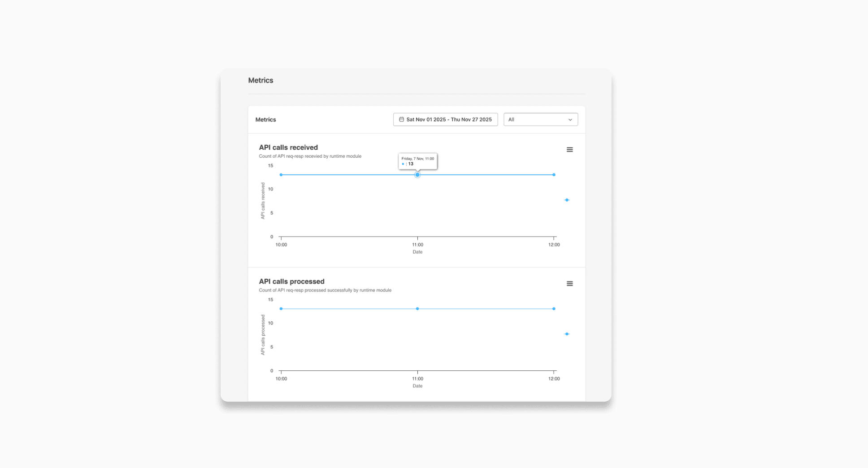Viewport: 868px width, 468px height.
Task: Click the detached data point near 12:00
Action: (x=567, y=200)
